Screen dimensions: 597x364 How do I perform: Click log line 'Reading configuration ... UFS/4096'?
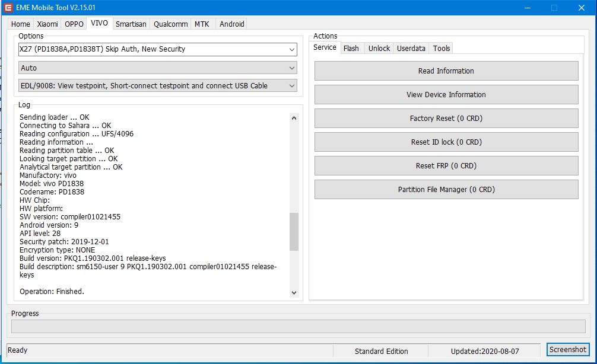pyautogui.click(x=77, y=134)
